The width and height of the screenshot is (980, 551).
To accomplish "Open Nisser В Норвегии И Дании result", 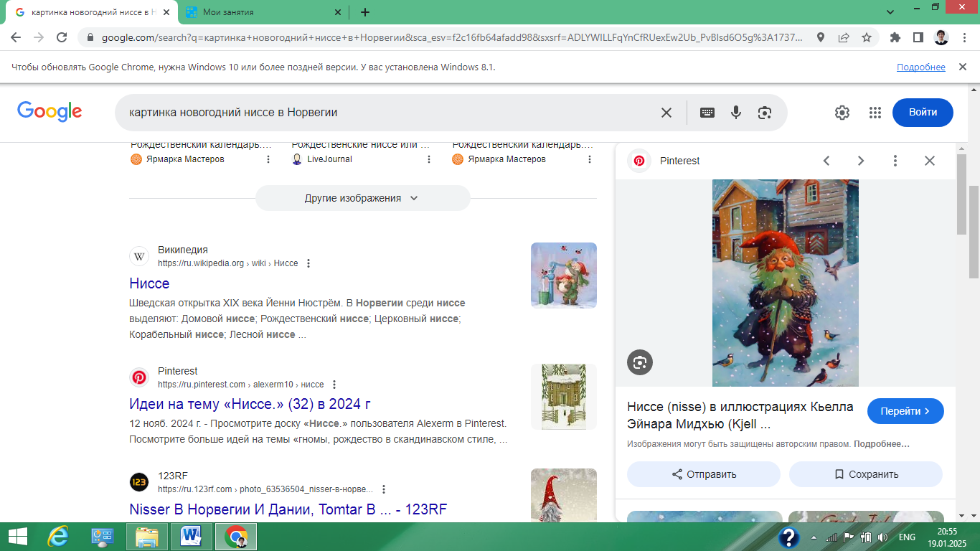I will pos(288,509).
